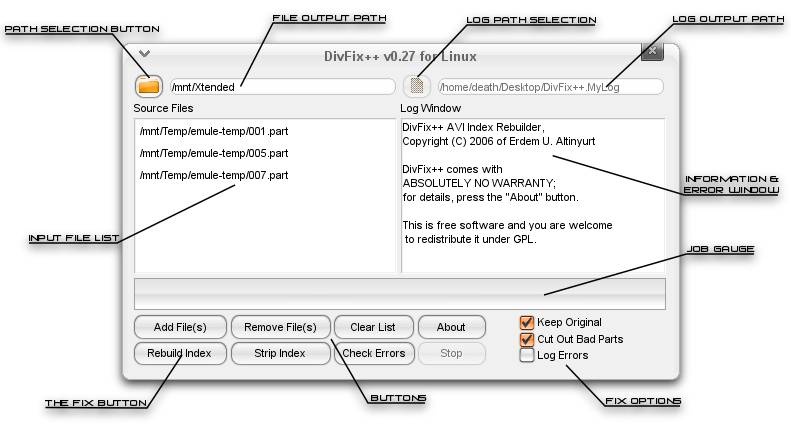The width and height of the screenshot is (791, 424).
Task: Open the About dialog
Action: pos(451,327)
